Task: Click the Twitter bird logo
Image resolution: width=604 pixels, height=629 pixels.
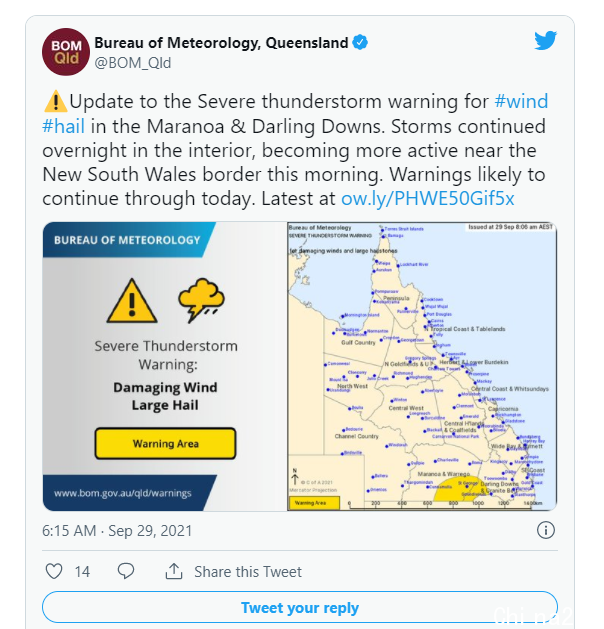Action: tap(545, 41)
